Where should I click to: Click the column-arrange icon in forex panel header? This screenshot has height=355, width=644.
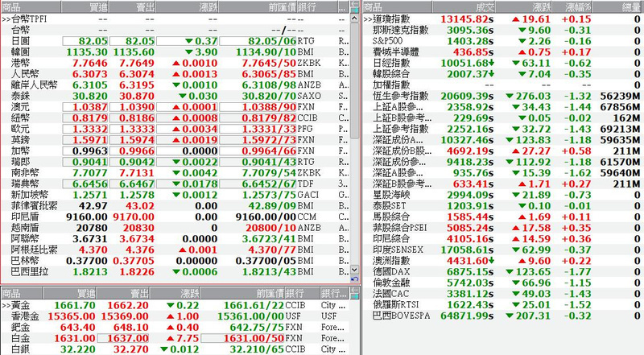pyautogui.click(x=354, y=6)
